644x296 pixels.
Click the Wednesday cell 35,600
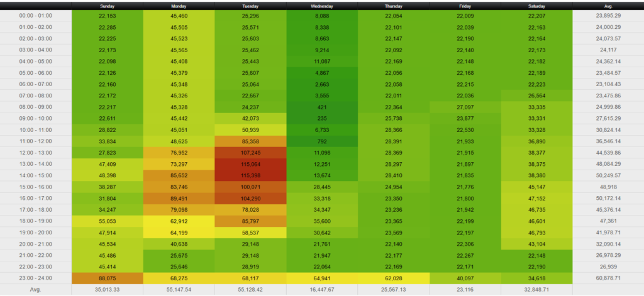[x=322, y=221]
